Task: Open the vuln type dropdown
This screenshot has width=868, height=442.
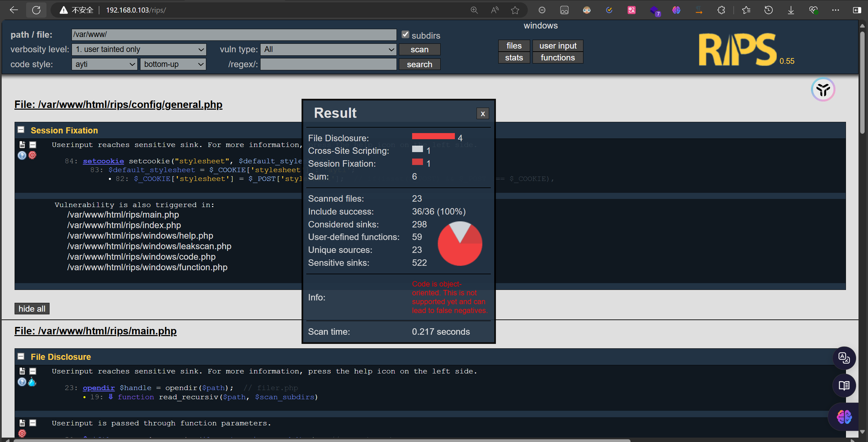Action: pos(328,50)
